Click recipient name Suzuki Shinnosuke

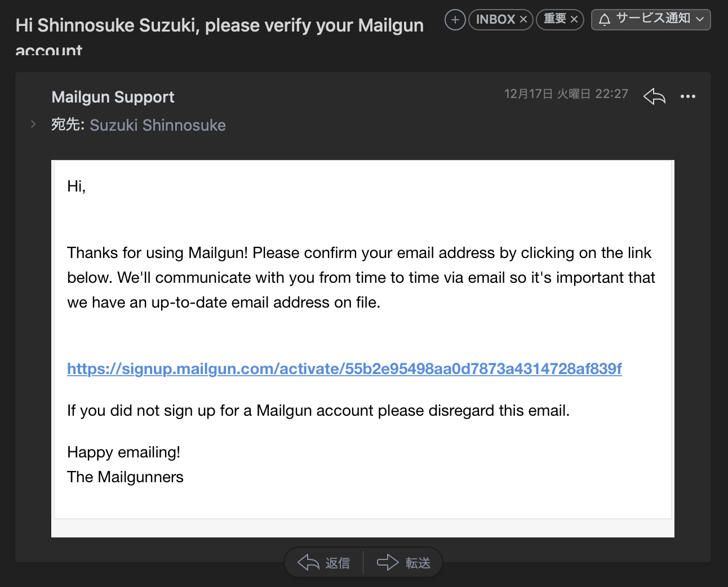pos(158,125)
